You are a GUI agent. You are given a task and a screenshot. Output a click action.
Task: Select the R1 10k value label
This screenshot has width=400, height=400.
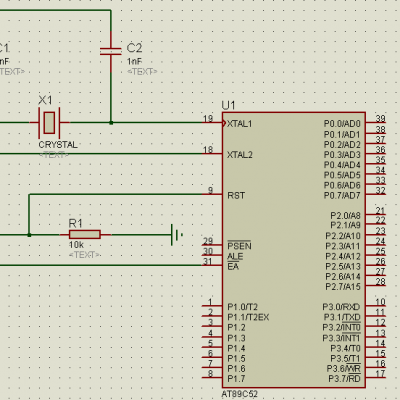point(76,245)
